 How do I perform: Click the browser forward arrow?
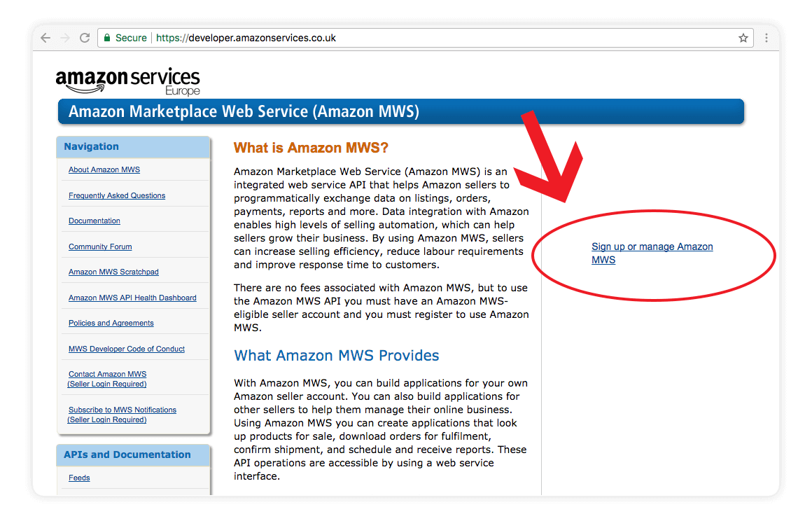pos(65,38)
